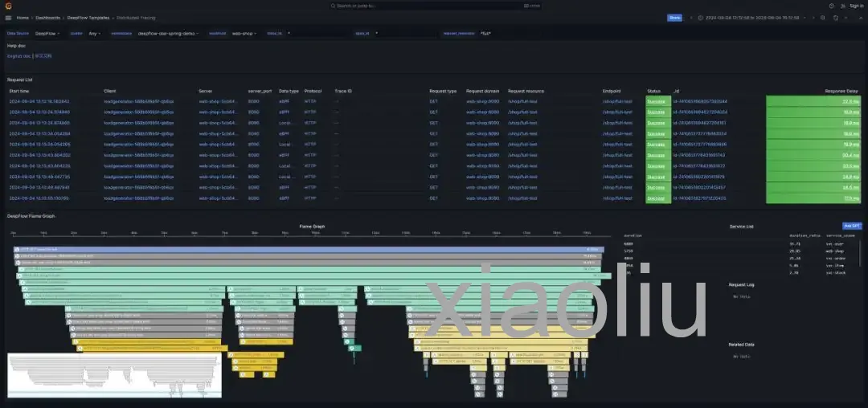Sort by the Endpoint column header
The width and height of the screenshot is (868, 408).
click(x=612, y=91)
